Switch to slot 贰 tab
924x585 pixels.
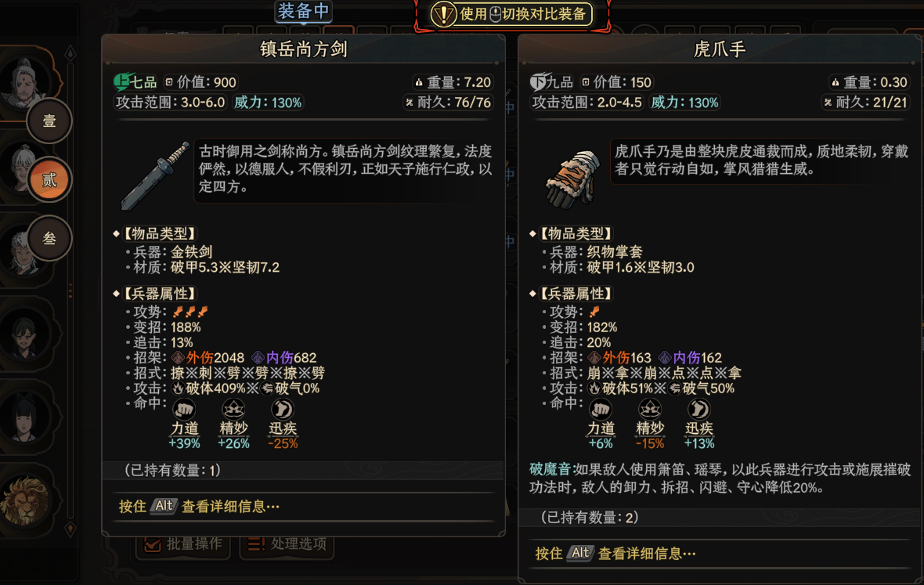49,179
